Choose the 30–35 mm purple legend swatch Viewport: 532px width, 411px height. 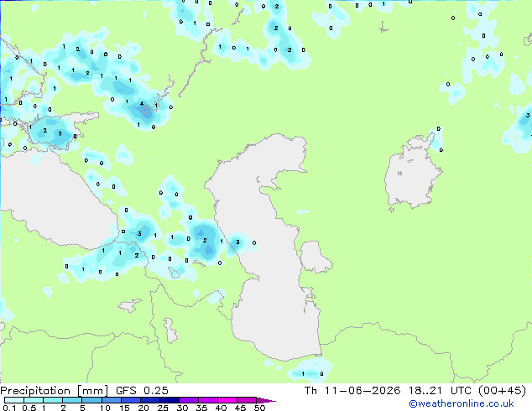188,400
